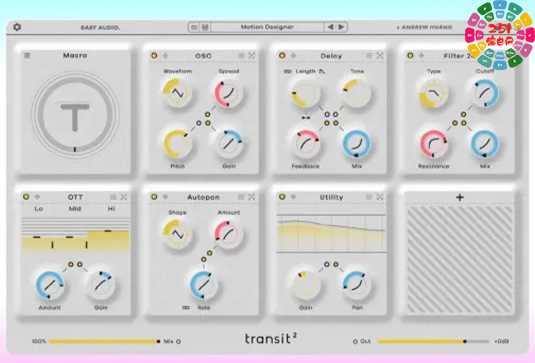The width and height of the screenshot is (535, 363).
Task: Click the OSC Spread knob
Action: pyautogui.click(x=228, y=92)
